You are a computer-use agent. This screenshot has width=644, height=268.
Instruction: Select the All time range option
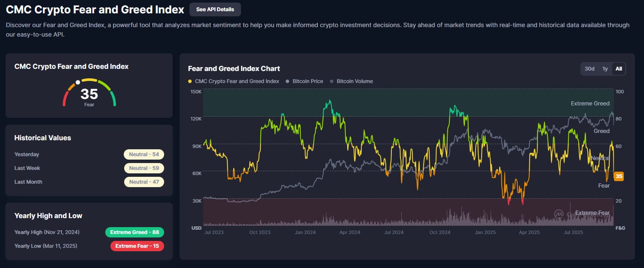pyautogui.click(x=619, y=69)
